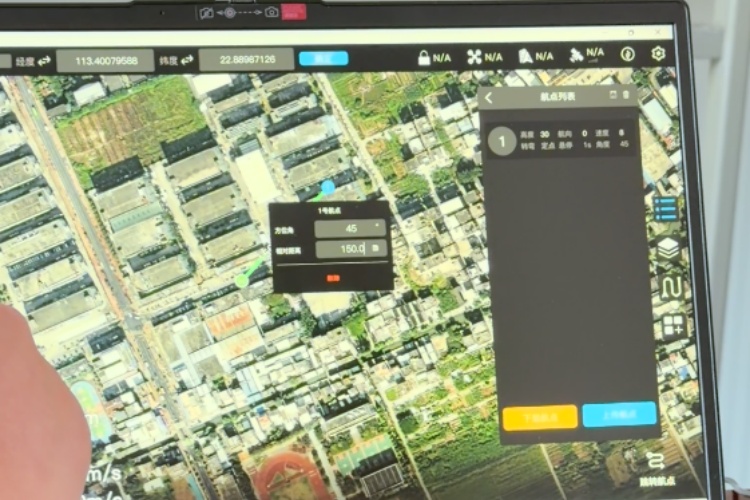Click the blue waypoint marker on map
This screenshot has height=500, width=750.
pyautogui.click(x=328, y=188)
